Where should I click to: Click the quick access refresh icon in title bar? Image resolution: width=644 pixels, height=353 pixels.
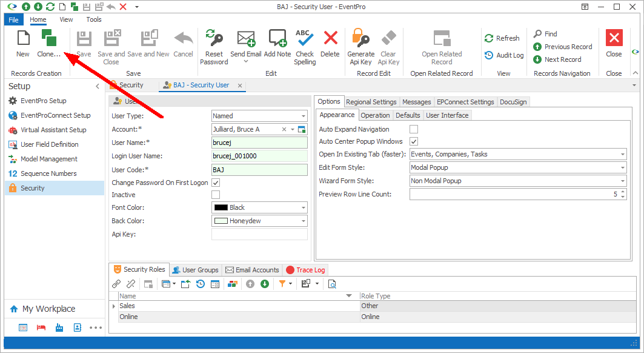coord(50,7)
